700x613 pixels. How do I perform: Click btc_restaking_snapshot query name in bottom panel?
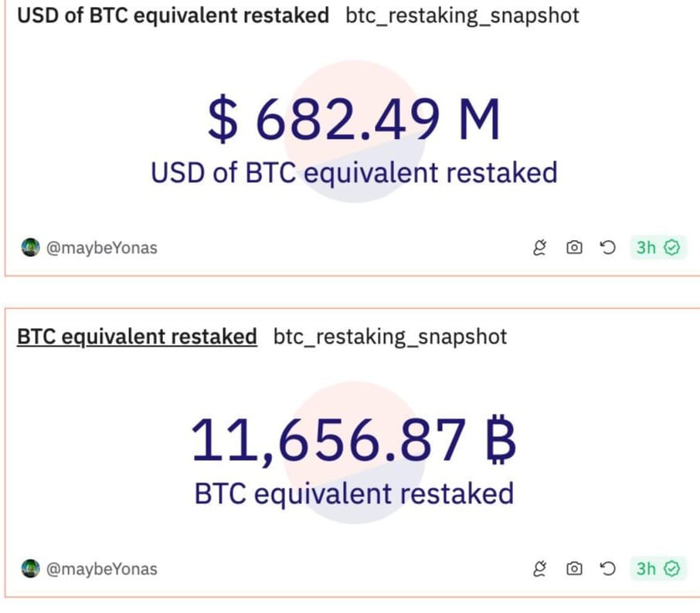click(390, 337)
